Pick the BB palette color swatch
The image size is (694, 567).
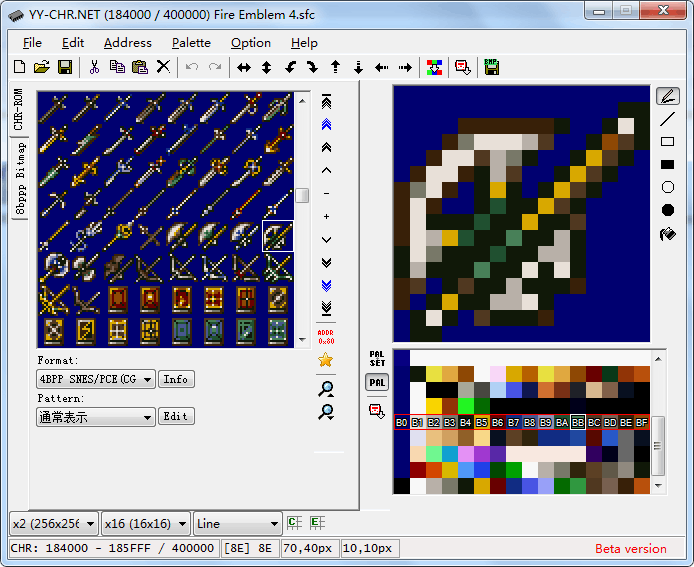pyautogui.click(x=578, y=423)
